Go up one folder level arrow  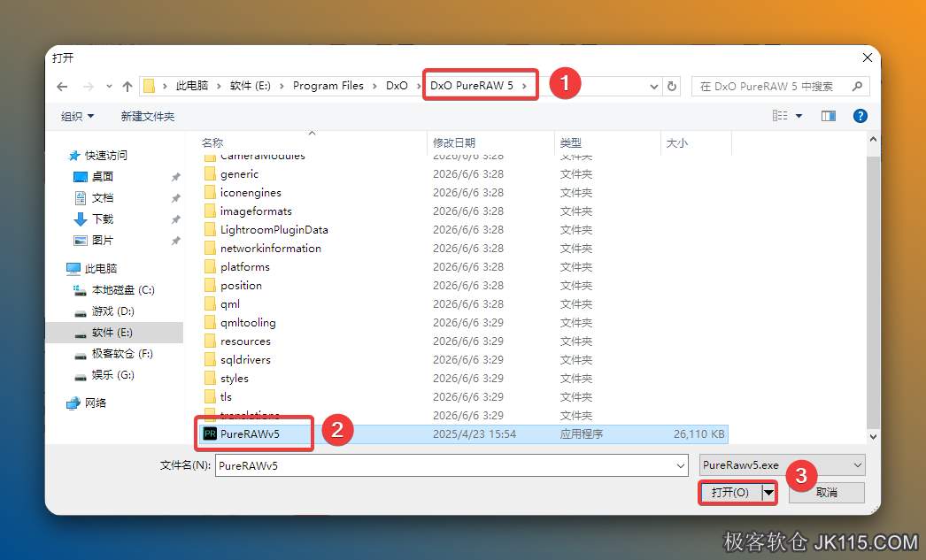[127, 87]
